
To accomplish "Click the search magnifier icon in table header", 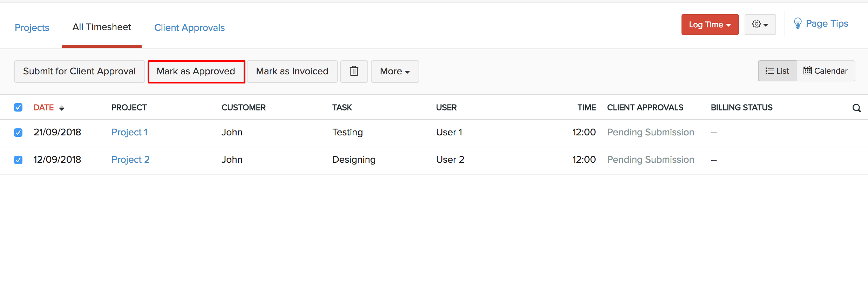I will pos(856,108).
